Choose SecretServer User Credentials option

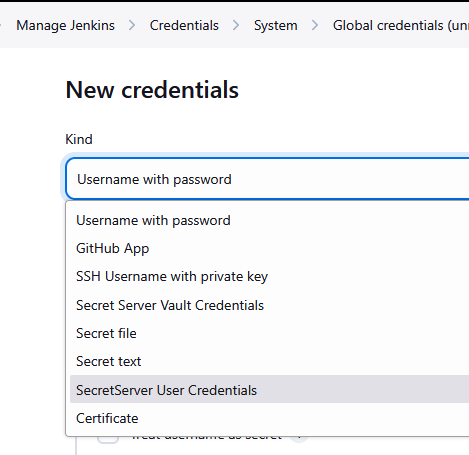(x=270, y=390)
